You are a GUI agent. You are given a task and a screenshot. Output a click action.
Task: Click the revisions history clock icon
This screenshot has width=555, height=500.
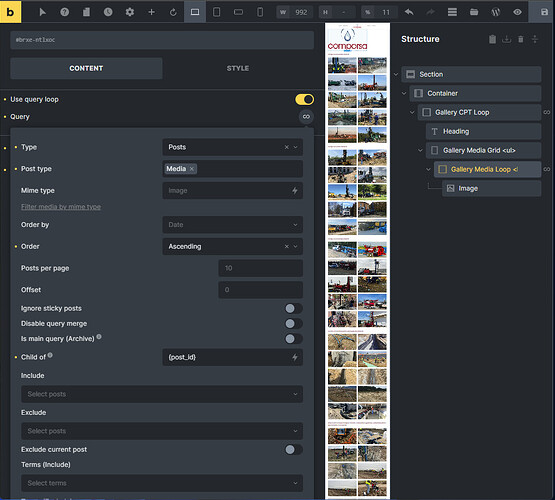(x=108, y=12)
